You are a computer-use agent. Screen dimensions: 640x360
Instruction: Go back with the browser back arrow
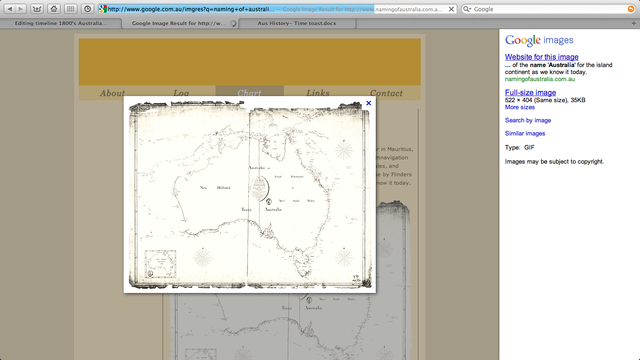pos(10,9)
